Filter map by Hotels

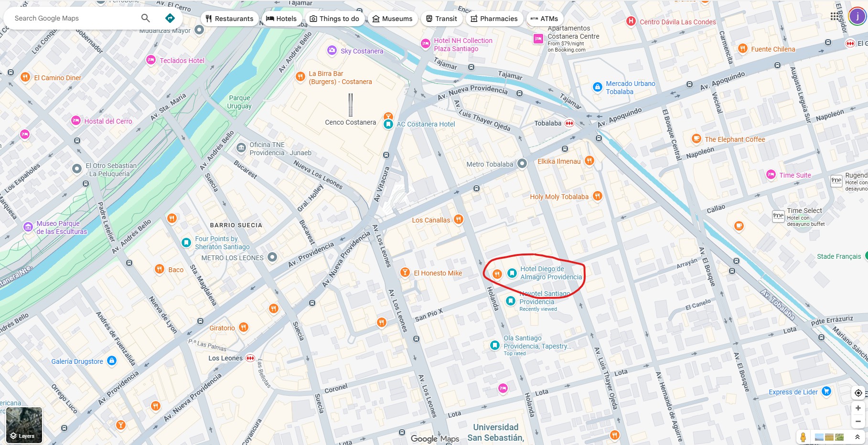pos(281,19)
